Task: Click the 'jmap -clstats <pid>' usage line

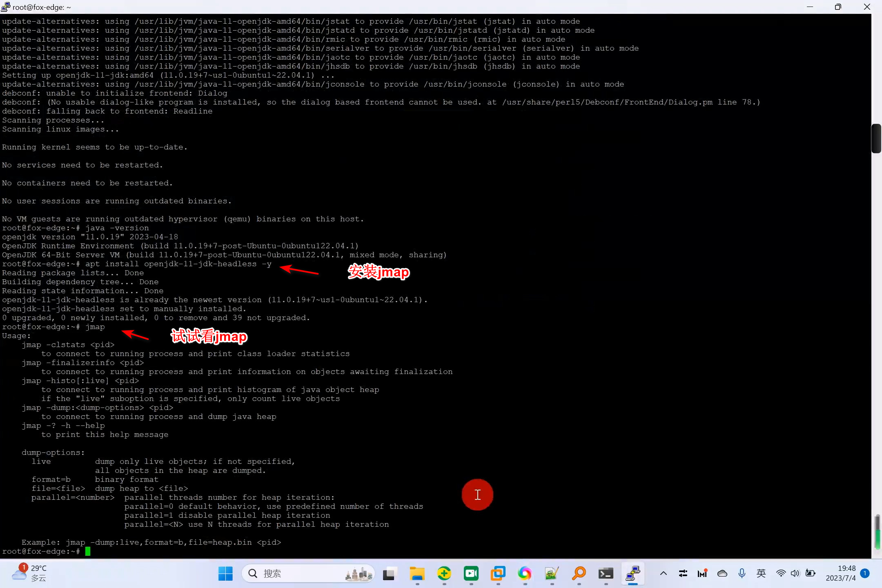Action: pos(68,345)
